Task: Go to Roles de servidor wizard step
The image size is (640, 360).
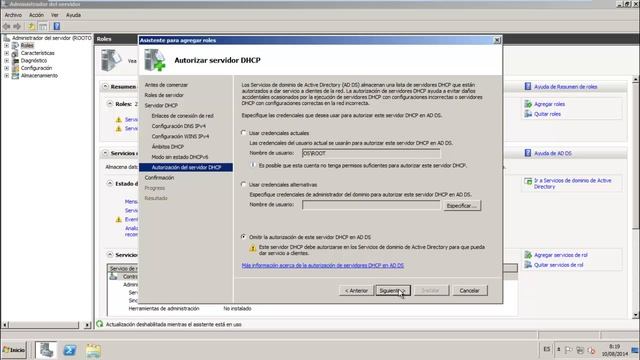Action: [164, 95]
